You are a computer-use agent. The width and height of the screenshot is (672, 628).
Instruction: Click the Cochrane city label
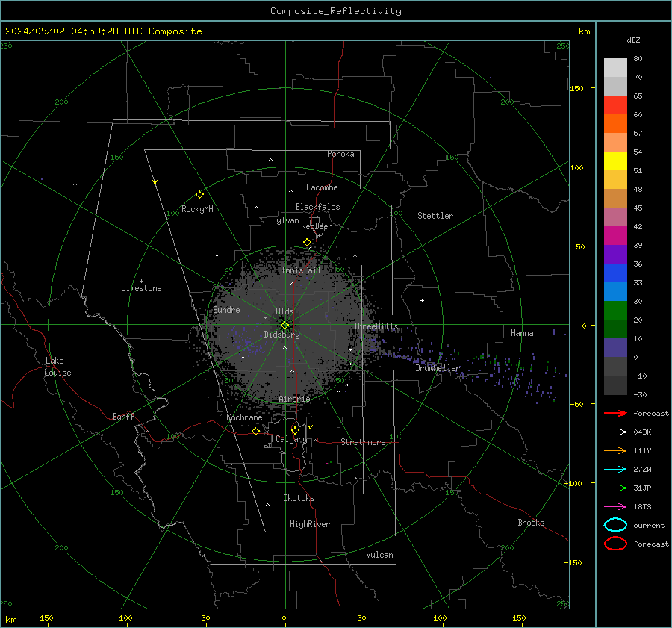coord(244,417)
